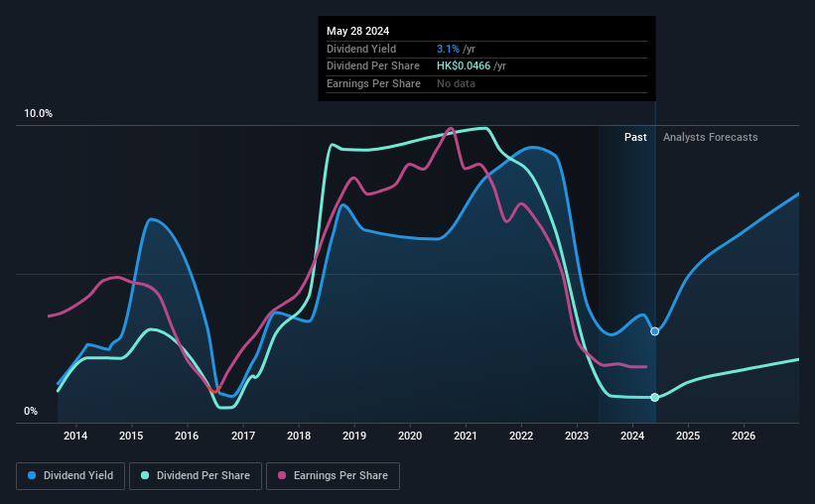
Task: Click the red low point on the earnings line
Action: coord(213,390)
